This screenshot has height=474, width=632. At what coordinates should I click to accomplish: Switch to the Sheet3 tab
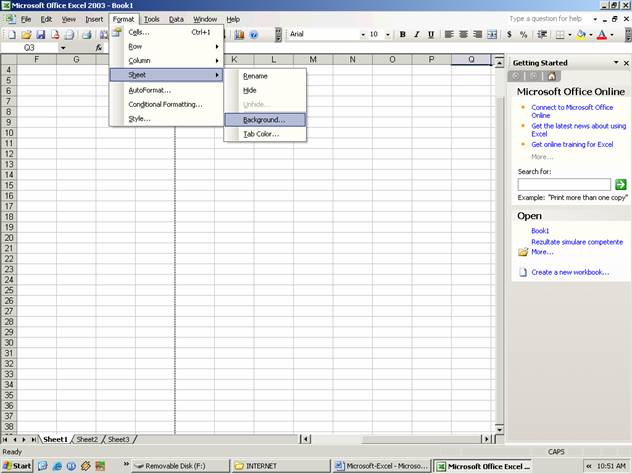click(118, 439)
